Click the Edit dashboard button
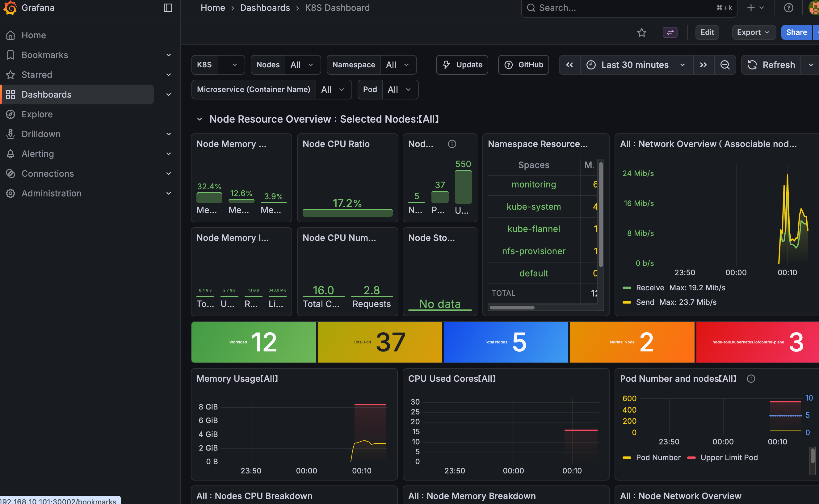This screenshot has height=504, width=819. pyautogui.click(x=707, y=32)
